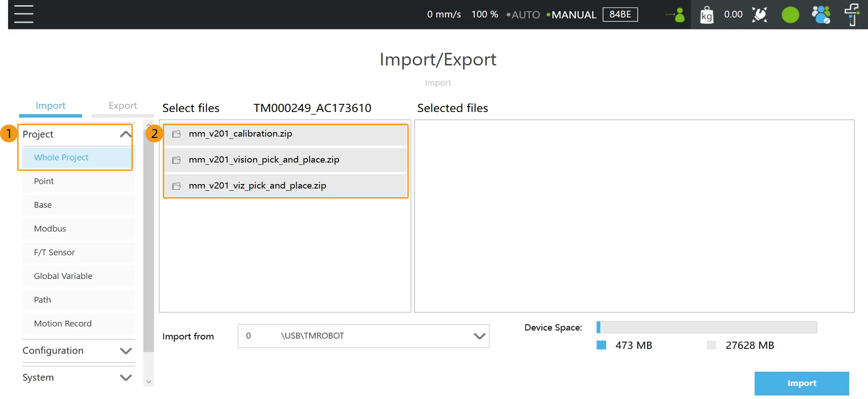Click the Device Space usage bar
This screenshot has width=868, height=399.
(706, 327)
